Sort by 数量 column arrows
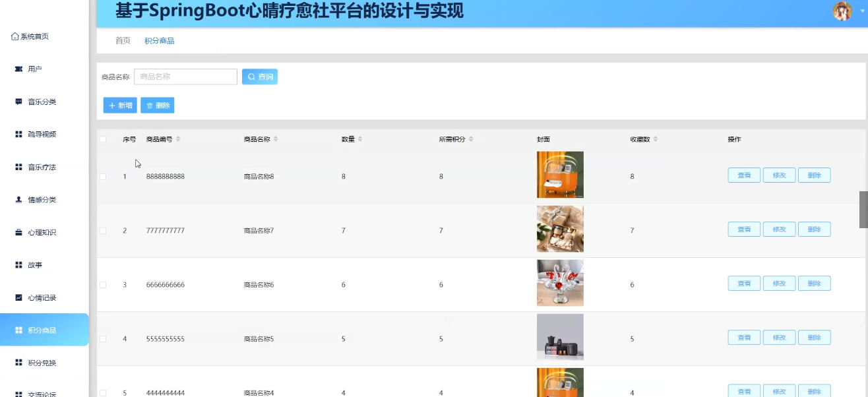 tap(360, 139)
